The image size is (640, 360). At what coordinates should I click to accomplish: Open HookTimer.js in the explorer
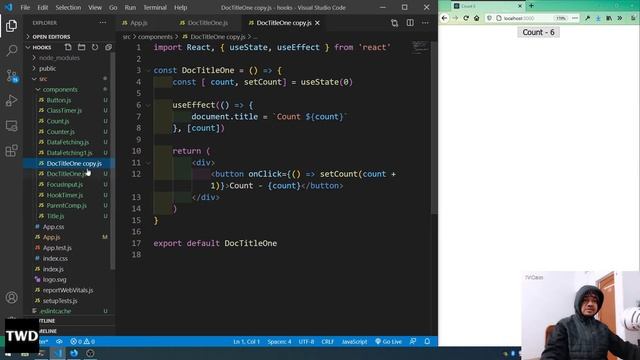click(x=64, y=195)
